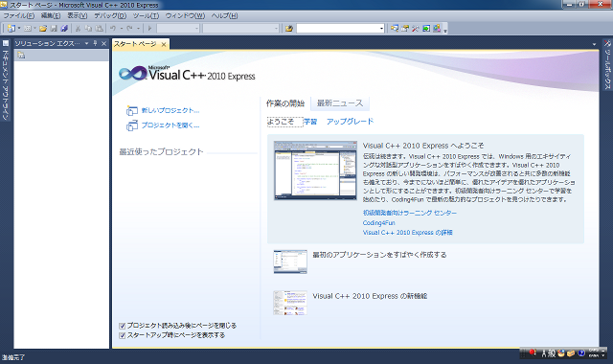Screen dimensions: 613x364
Task: Open the Undo history dropdown arrow
Action: tap(122, 28)
